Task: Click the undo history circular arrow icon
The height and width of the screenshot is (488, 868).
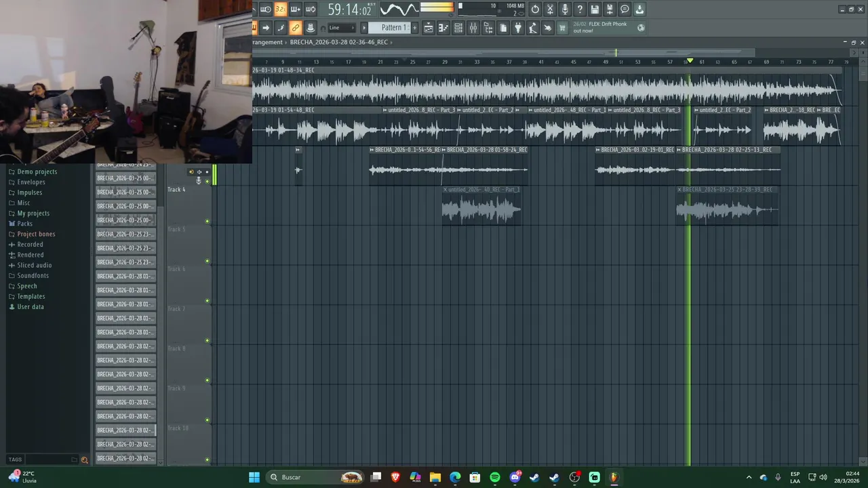Action: [535, 9]
